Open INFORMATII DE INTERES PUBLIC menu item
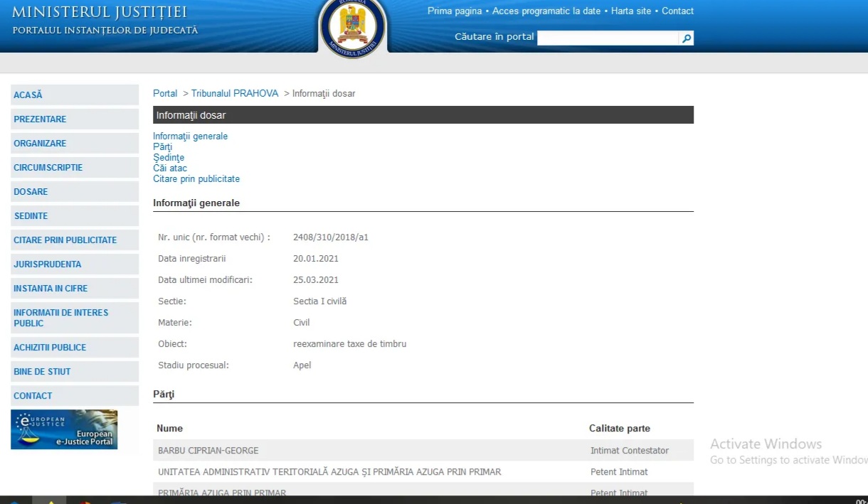Screen dimensions: 868x504 point(61,318)
